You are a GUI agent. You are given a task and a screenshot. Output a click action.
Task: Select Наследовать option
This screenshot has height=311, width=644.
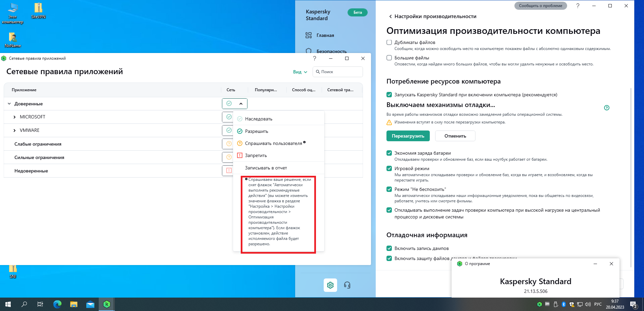click(x=279, y=119)
